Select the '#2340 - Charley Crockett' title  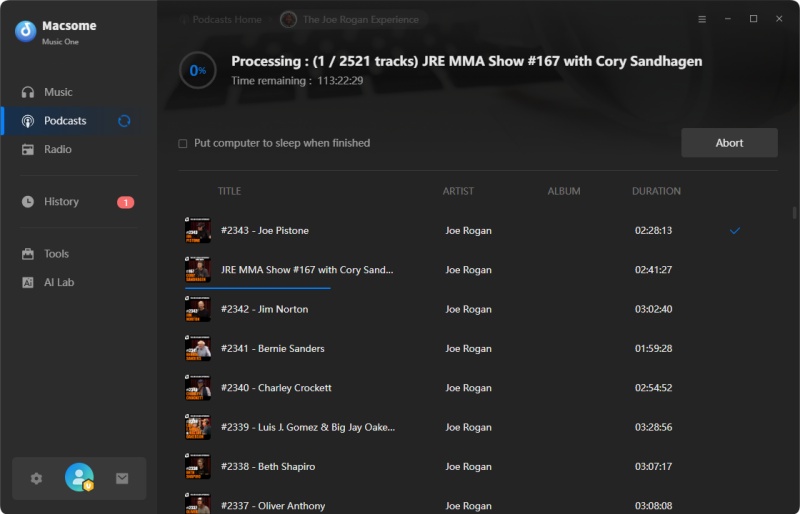pyautogui.click(x=276, y=388)
